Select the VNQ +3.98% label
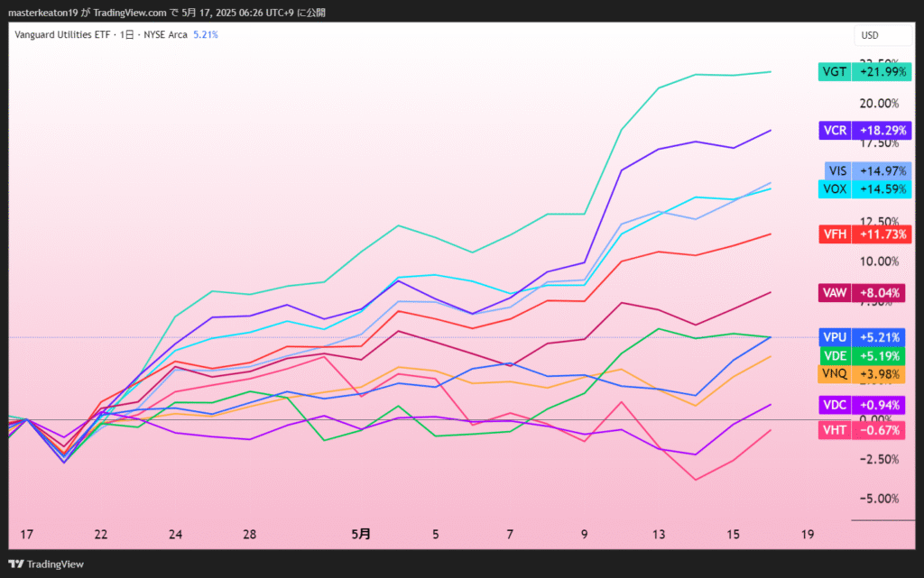This screenshot has width=924, height=578. click(862, 373)
